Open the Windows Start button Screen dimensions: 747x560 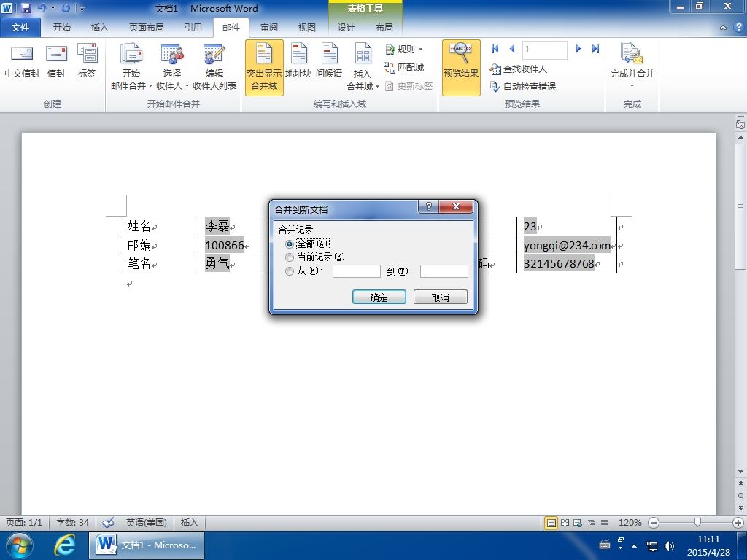point(19,545)
